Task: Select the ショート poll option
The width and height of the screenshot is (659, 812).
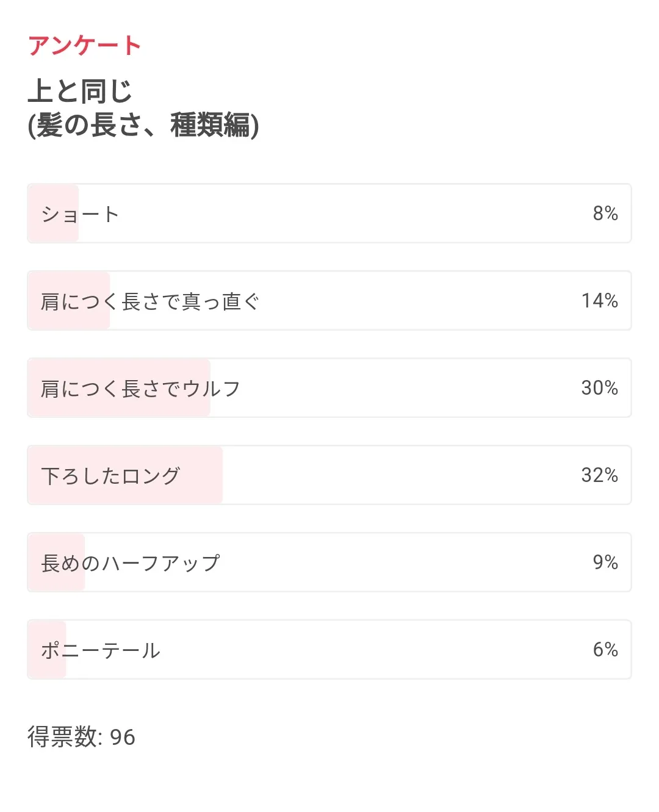Action: tap(329, 213)
